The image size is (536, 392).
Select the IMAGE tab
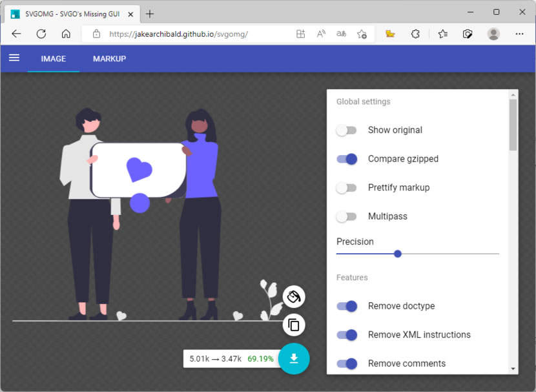pyautogui.click(x=54, y=59)
